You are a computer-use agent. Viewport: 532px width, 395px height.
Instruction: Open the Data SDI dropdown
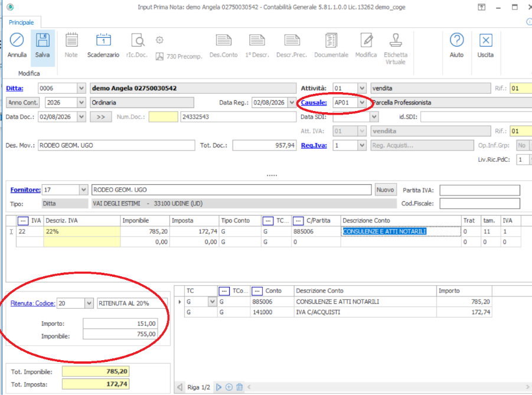tap(374, 117)
